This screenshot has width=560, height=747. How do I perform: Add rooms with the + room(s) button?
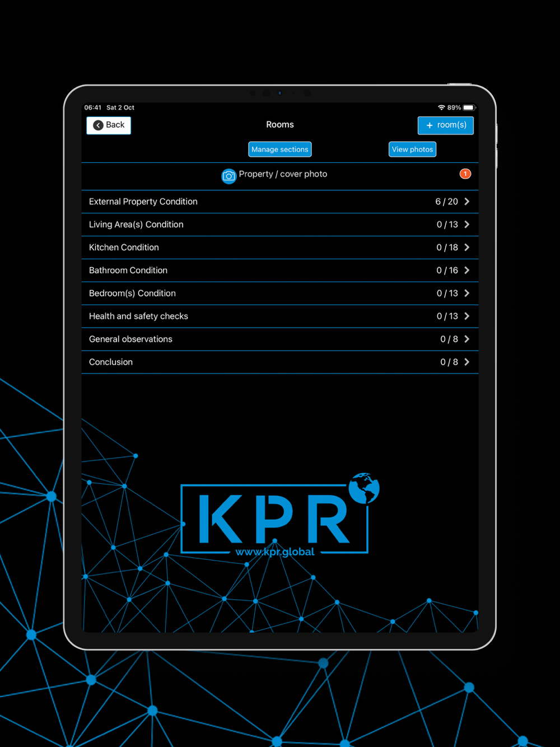pyautogui.click(x=446, y=125)
